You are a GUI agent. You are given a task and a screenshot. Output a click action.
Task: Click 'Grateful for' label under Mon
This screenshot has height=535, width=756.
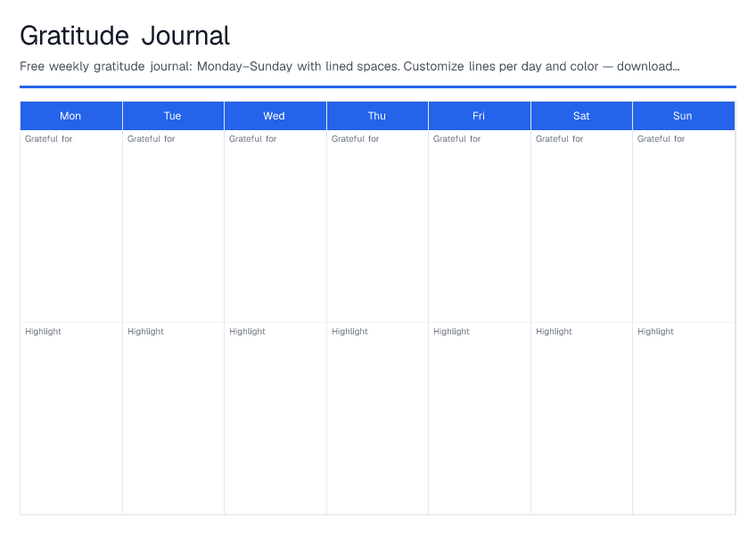(x=49, y=139)
